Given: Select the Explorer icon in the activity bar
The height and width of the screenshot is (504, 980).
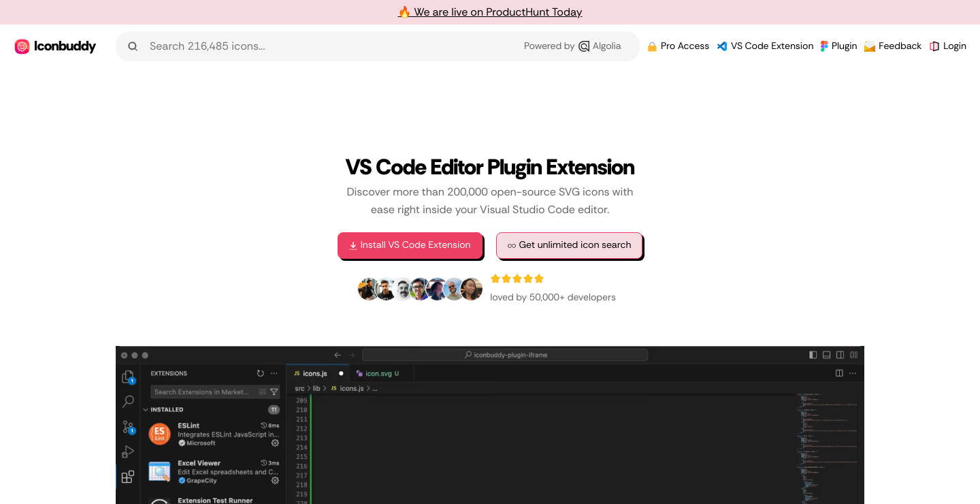Looking at the screenshot, I should [x=128, y=376].
